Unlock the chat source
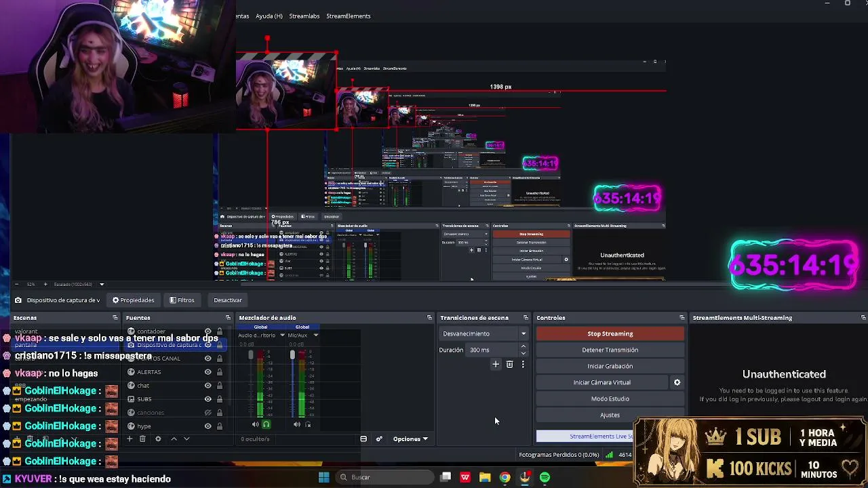 point(219,386)
